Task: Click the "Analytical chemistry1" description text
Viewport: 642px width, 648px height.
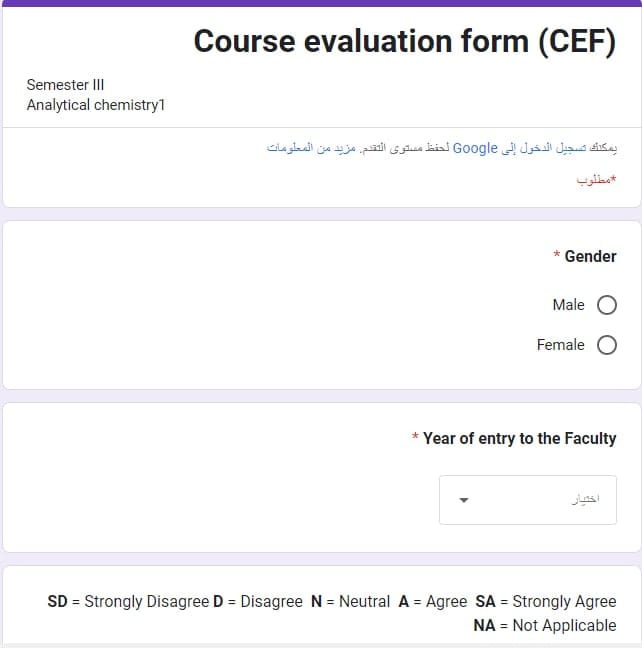Action: [95, 105]
